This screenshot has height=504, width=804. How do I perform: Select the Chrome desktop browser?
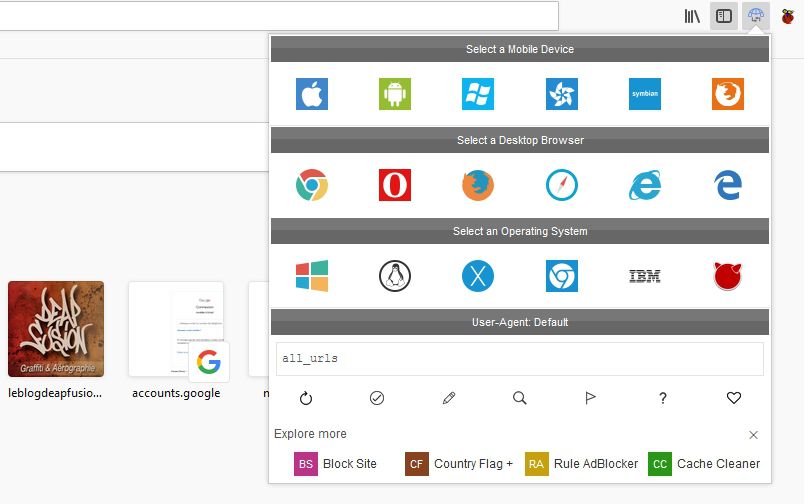pyautogui.click(x=312, y=185)
